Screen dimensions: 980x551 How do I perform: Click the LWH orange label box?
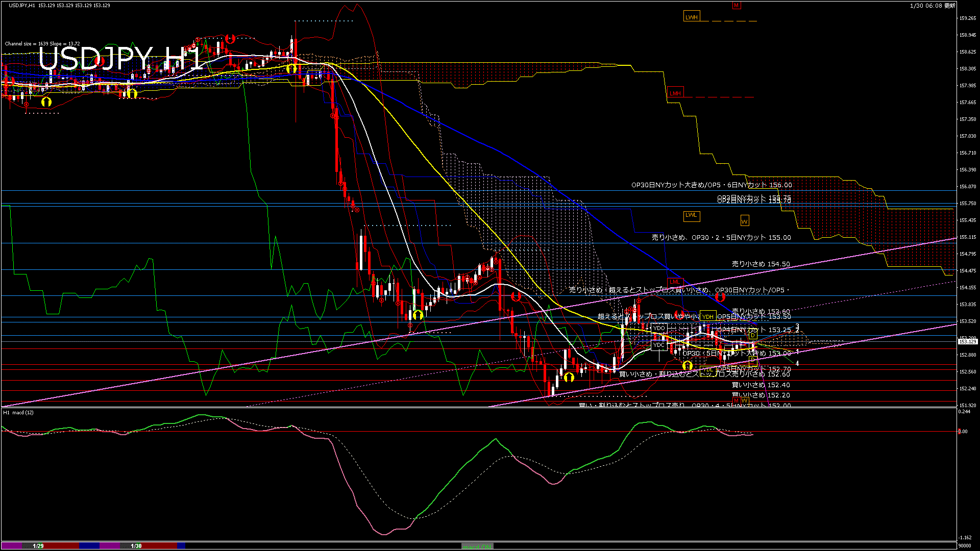coord(691,17)
